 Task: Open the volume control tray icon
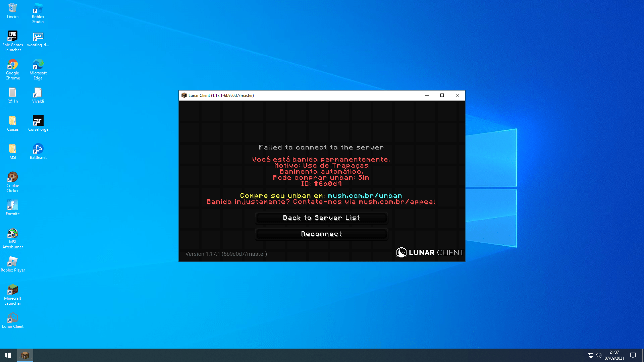(x=599, y=355)
